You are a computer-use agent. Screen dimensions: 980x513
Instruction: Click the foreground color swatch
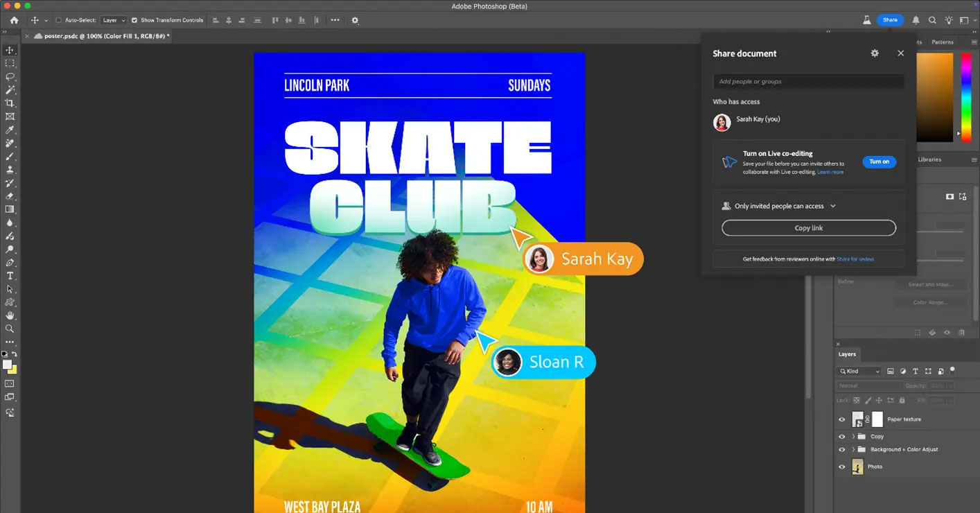pos(7,365)
